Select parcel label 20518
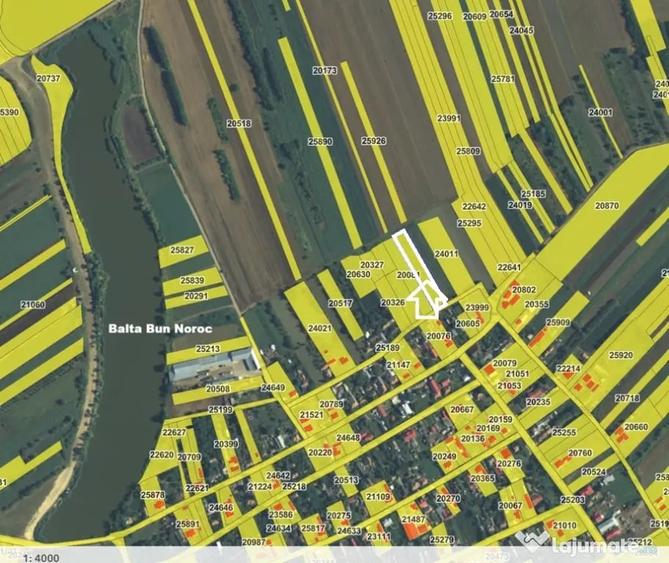Screen dimensions: 669x563 tap(239, 123)
